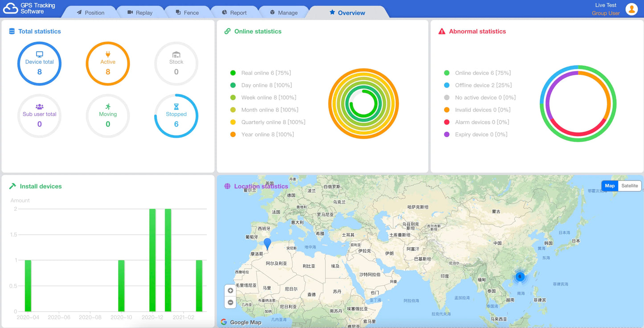Click the Online statistics link icon
Screen dimensions: 644x328
228,31
